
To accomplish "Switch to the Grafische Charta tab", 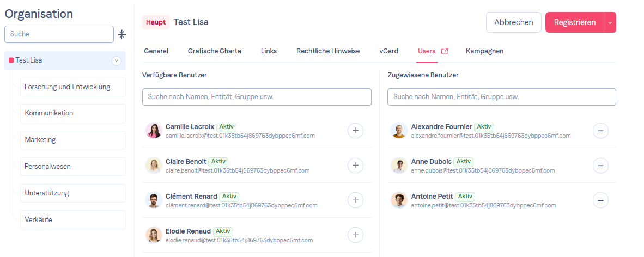I will point(214,51).
